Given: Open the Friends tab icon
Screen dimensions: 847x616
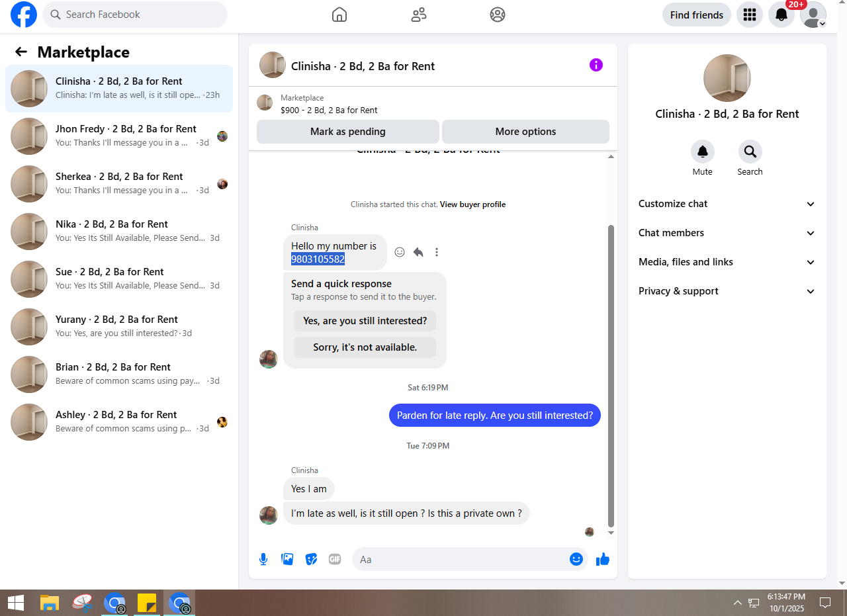Looking at the screenshot, I should tap(418, 15).
